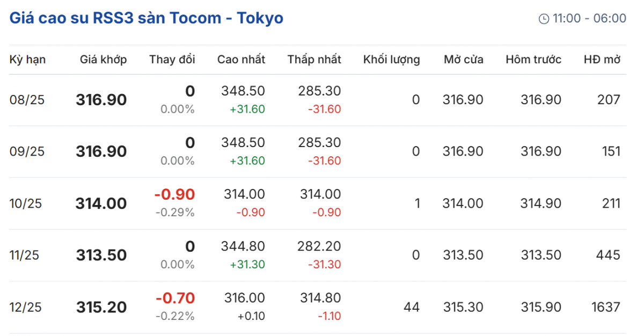Click the Hôm trước column header
Image resolution: width=644 pixels, height=336 pixels.
[x=533, y=60]
